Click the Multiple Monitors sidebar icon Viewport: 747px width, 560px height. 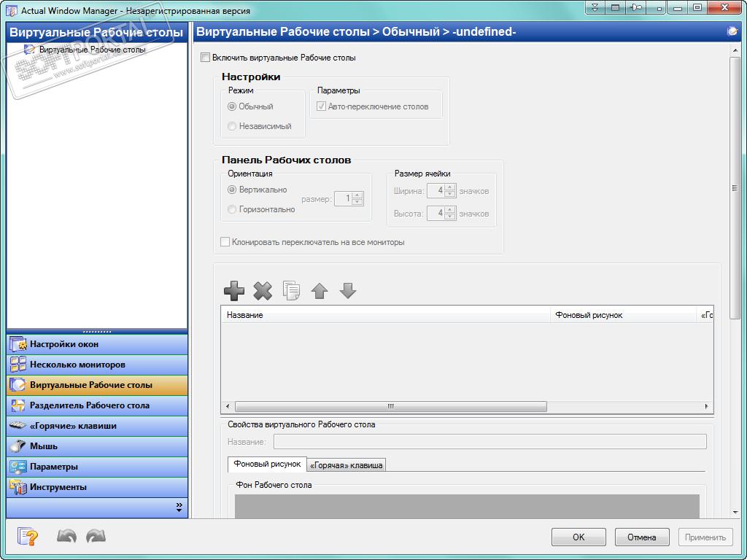[x=18, y=365]
